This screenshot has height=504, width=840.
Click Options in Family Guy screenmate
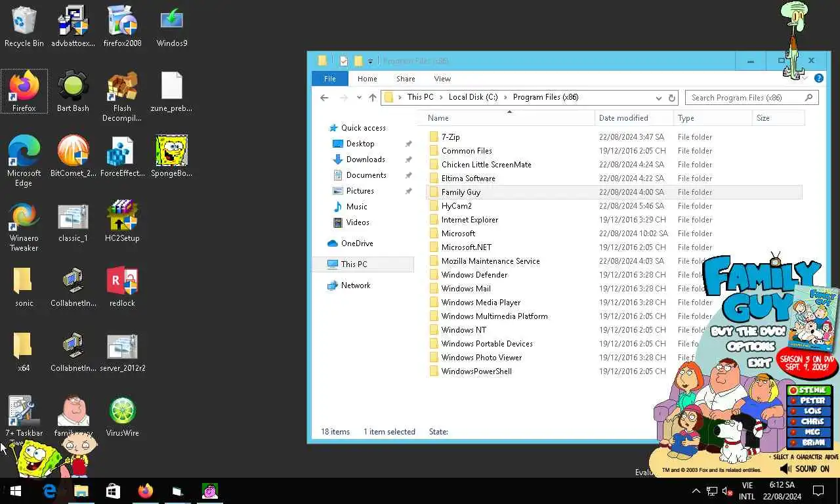pos(751,346)
